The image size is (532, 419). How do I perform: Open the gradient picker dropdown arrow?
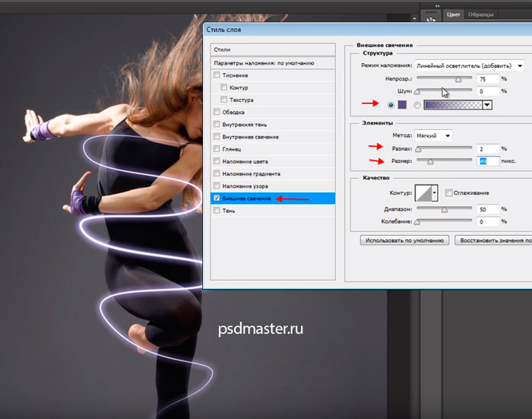point(487,105)
